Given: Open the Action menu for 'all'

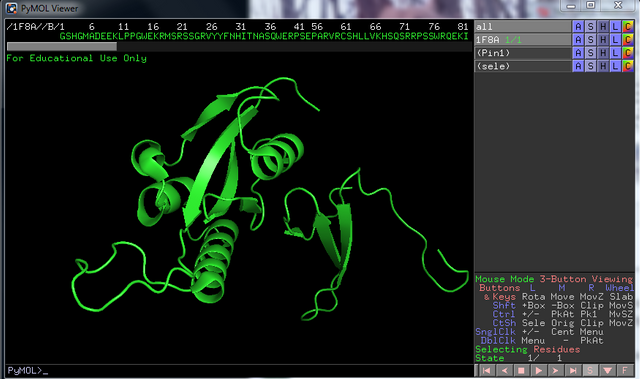Looking at the screenshot, I should 578,27.
